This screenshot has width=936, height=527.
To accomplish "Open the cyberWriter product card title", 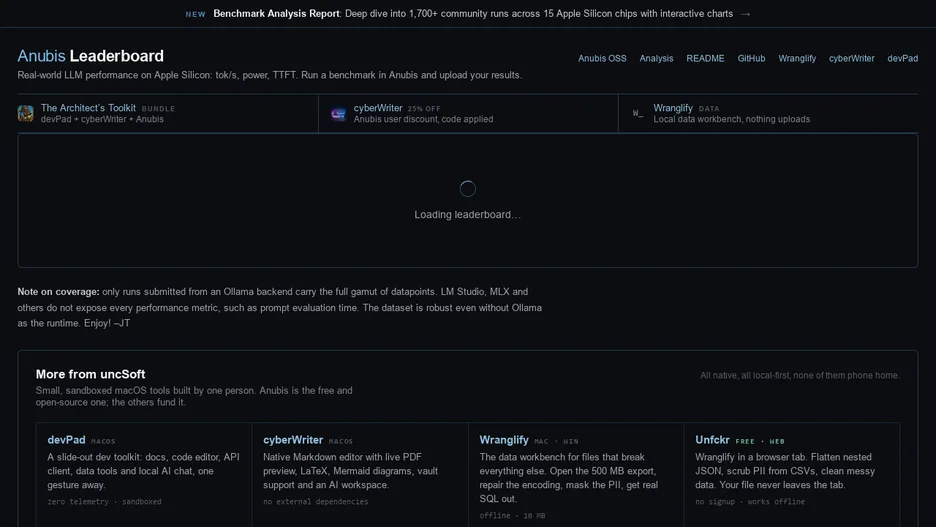I will point(293,440).
